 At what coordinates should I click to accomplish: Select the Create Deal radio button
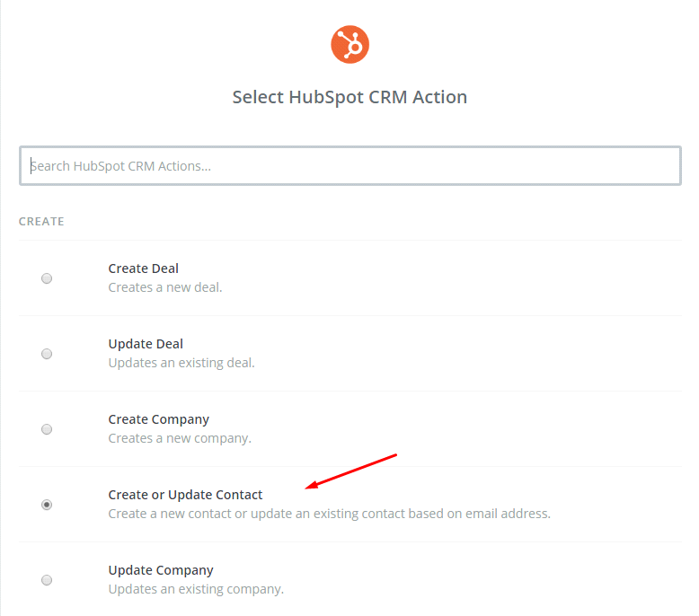(47, 278)
